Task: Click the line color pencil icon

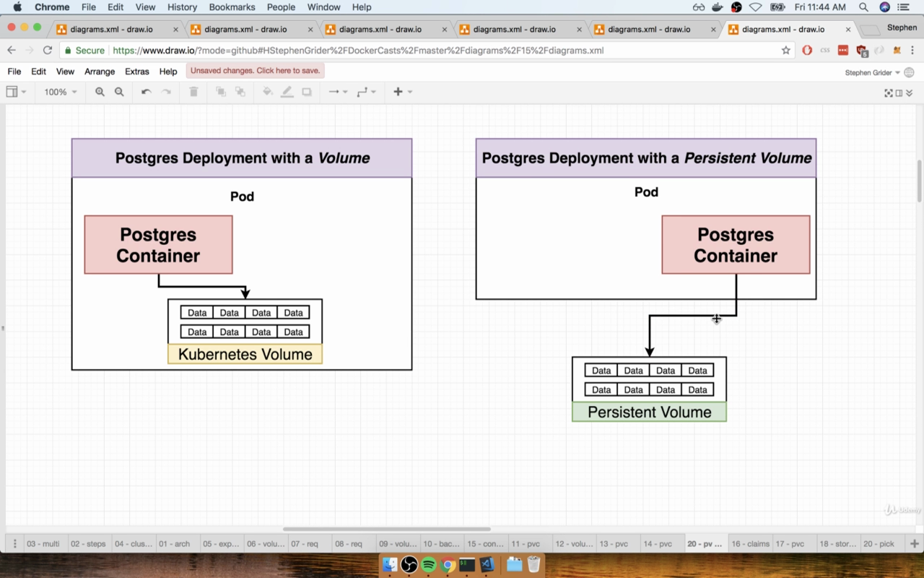Action: click(287, 92)
